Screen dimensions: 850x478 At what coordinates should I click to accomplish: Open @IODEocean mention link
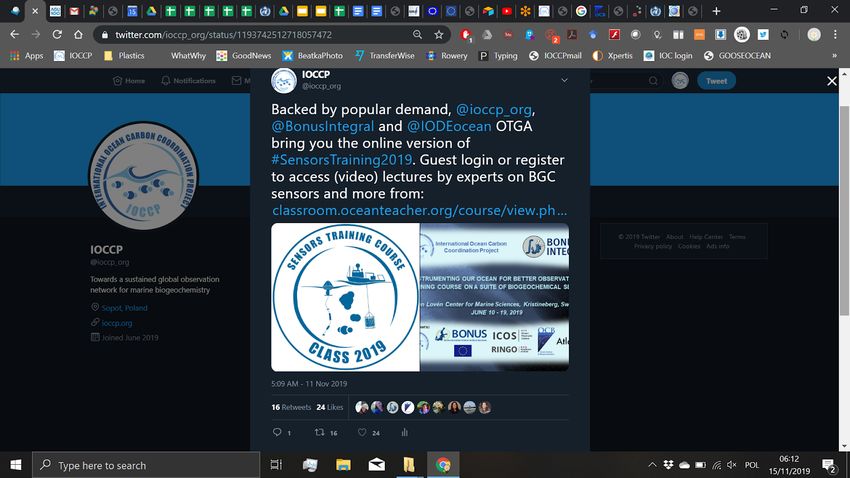449,126
